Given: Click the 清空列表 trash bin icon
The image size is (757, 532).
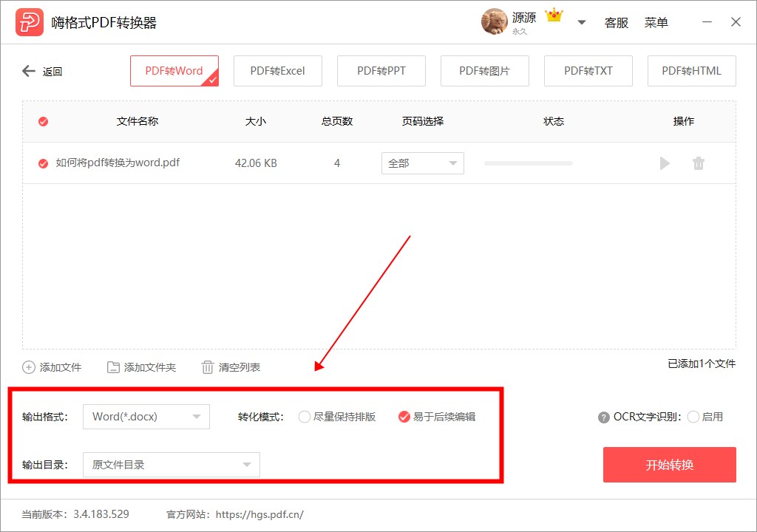Looking at the screenshot, I should 207,367.
